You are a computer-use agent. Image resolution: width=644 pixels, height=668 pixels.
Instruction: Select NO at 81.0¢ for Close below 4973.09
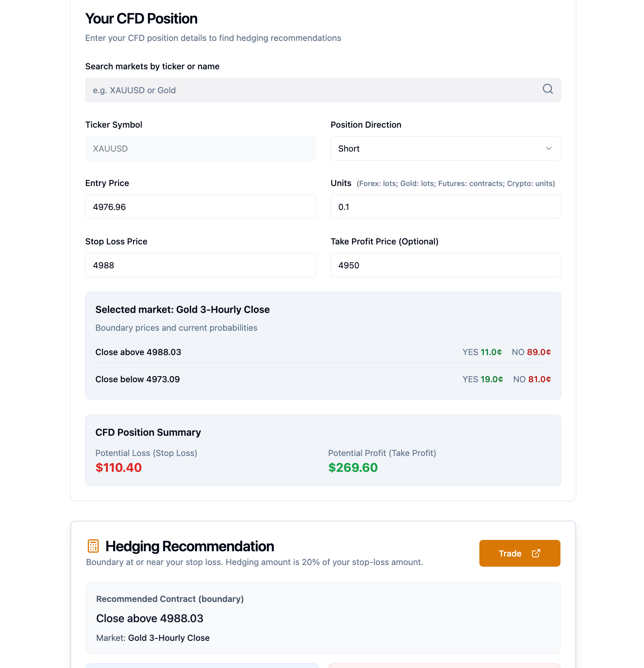coord(532,379)
